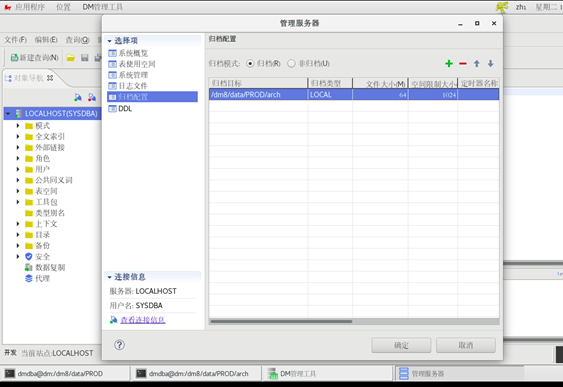Open help via question mark icon
This screenshot has width=563, height=387.
pos(119,345)
